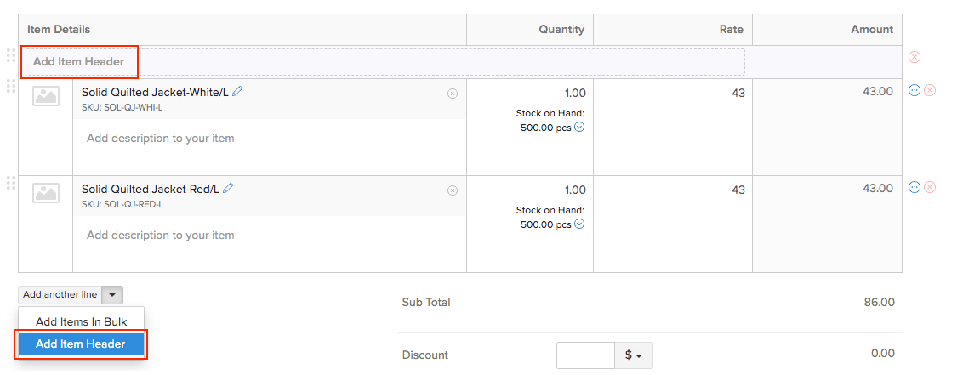Open more options for White/L jacket row
The image size is (980, 375).
[915, 90]
